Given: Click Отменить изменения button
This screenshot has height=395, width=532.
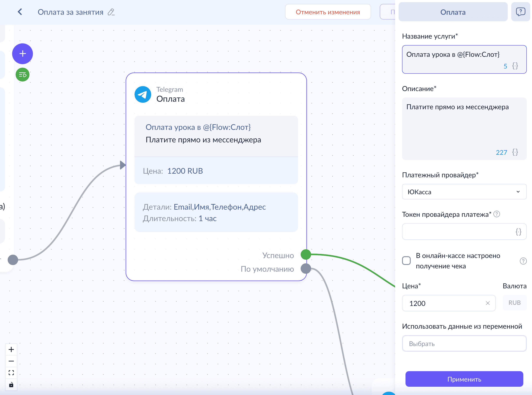Looking at the screenshot, I should [328, 12].
